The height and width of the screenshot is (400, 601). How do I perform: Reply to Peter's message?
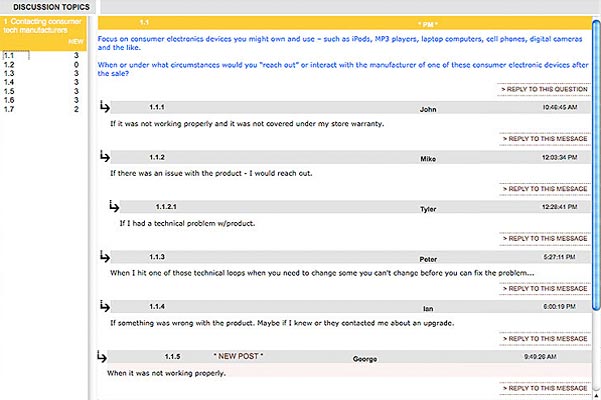point(539,289)
